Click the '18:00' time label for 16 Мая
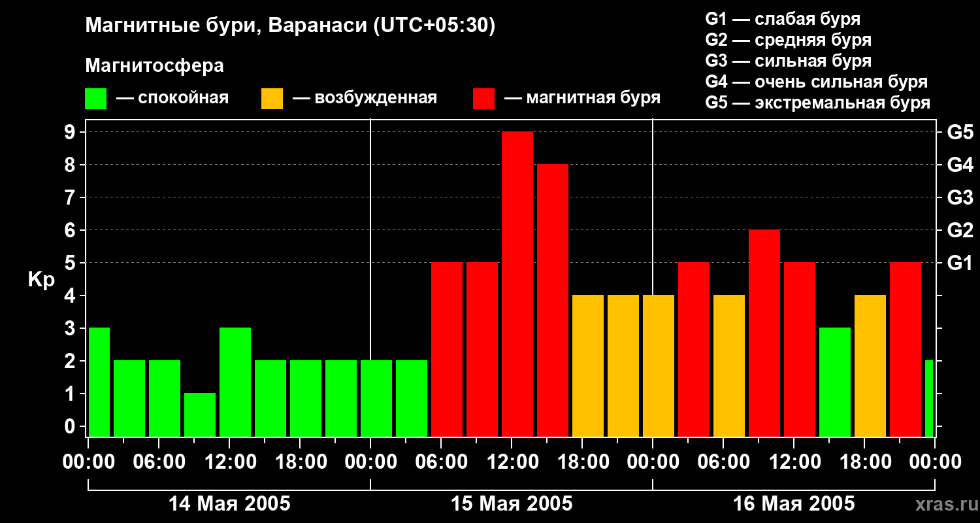 coord(864,462)
